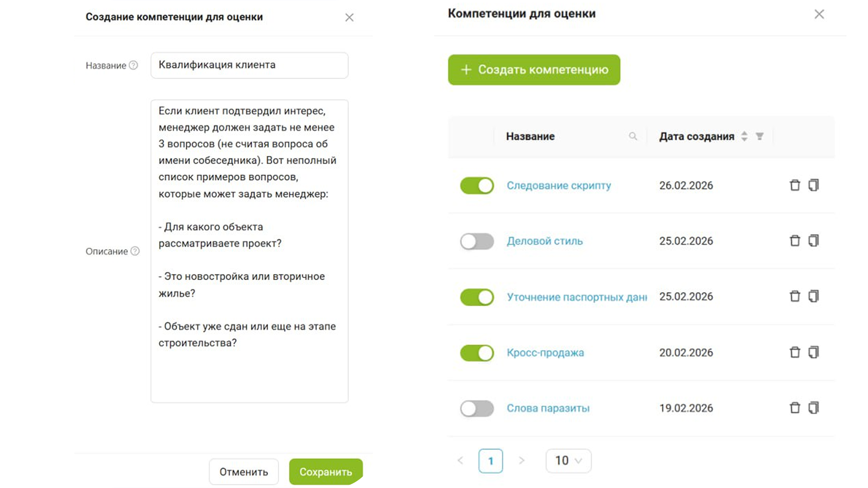Click the help icon next to Название
868x488 pixels.
tap(133, 66)
